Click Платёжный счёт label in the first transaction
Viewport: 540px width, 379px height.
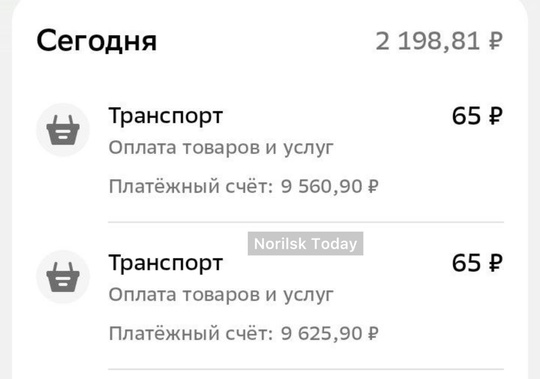pyautogui.click(x=191, y=187)
